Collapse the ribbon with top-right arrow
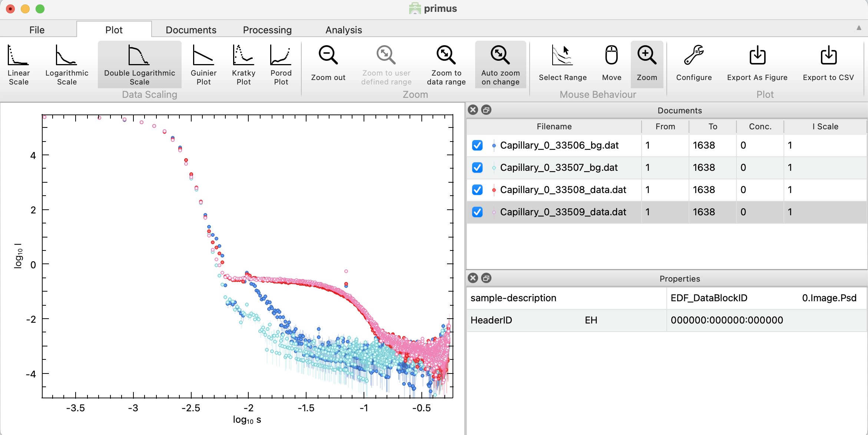Image resolution: width=868 pixels, height=435 pixels. pyautogui.click(x=859, y=28)
